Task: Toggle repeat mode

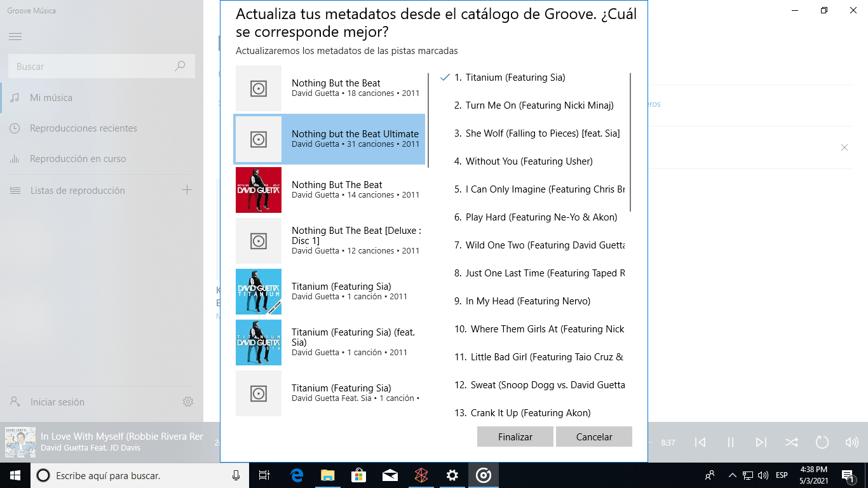Action: tap(822, 442)
